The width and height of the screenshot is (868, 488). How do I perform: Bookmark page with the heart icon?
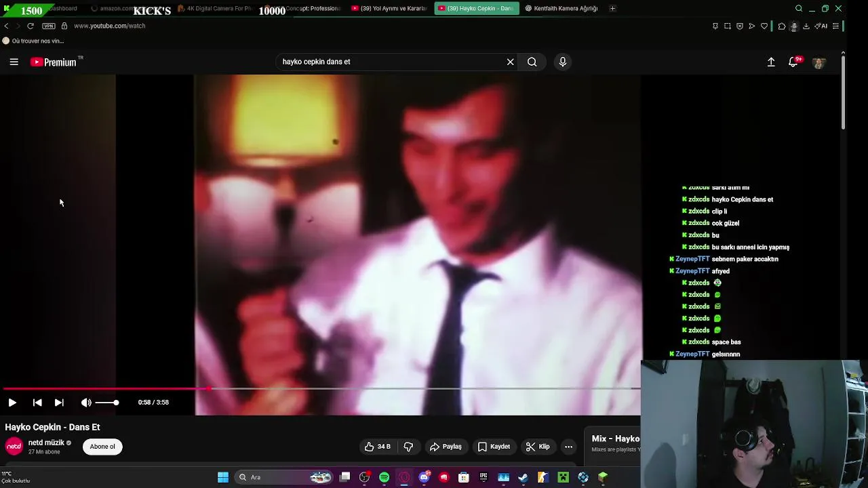point(764,26)
